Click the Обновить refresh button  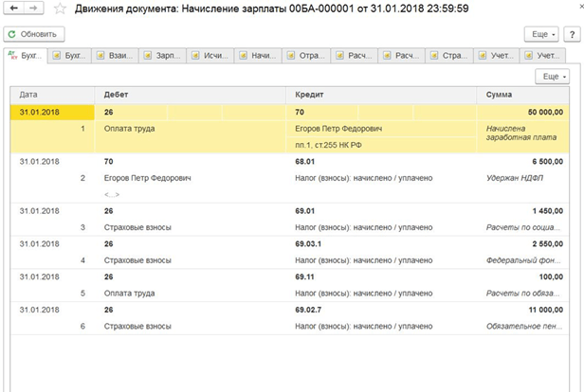tap(32, 34)
